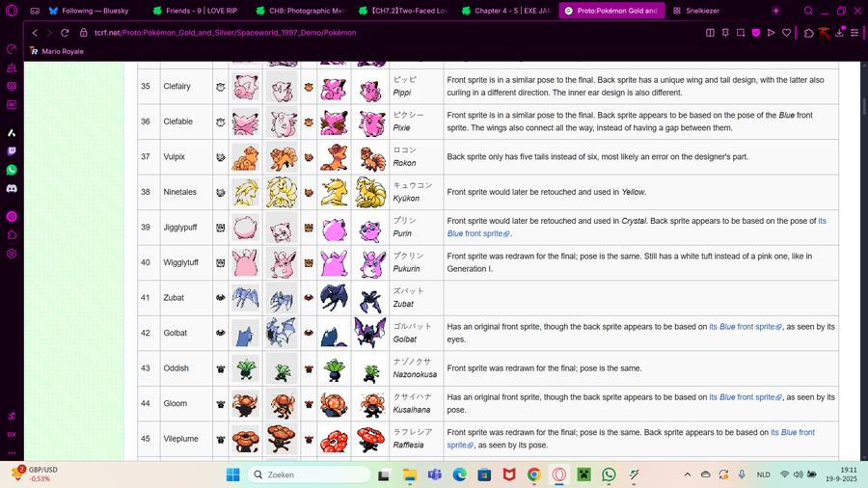Viewport: 868px width, 488px height.
Task: Open a new tab with plus button
Action: tap(775, 11)
